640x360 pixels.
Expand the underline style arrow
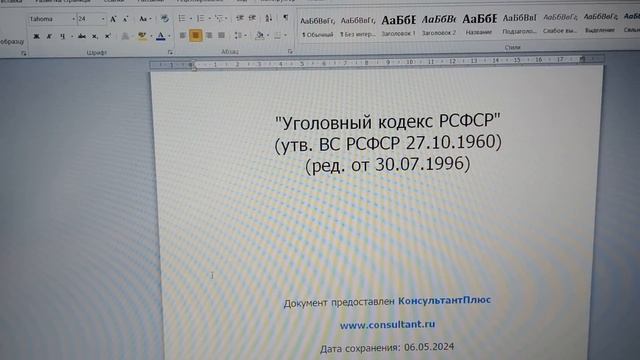pos(72,36)
